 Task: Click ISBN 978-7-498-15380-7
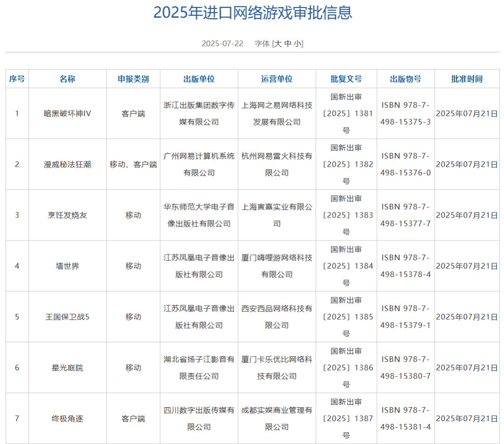pyautogui.click(x=406, y=367)
